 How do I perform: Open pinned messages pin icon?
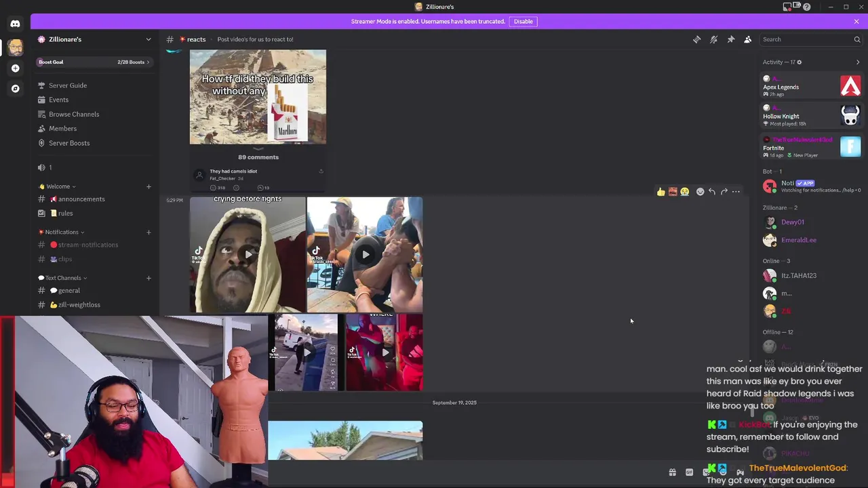[x=730, y=39]
